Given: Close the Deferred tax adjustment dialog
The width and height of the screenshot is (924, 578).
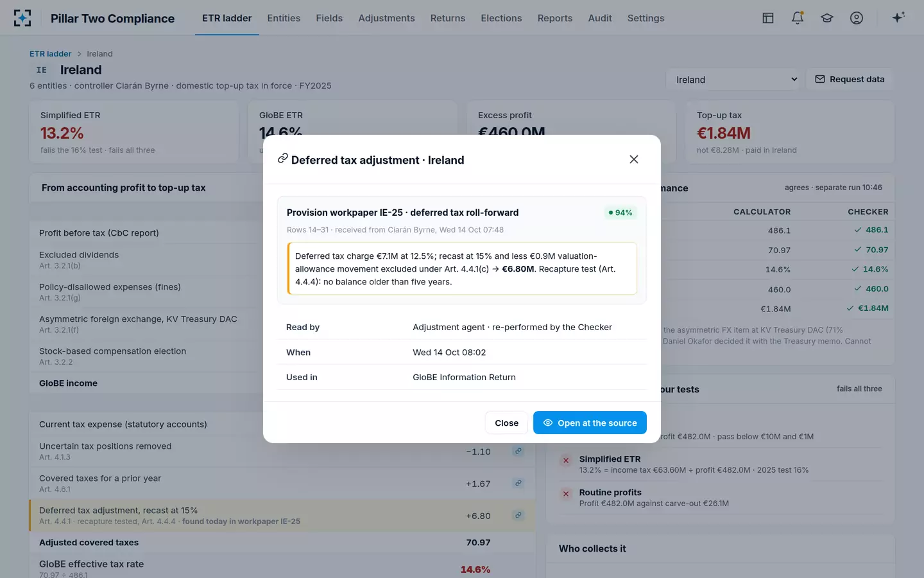Looking at the screenshot, I should (634, 159).
